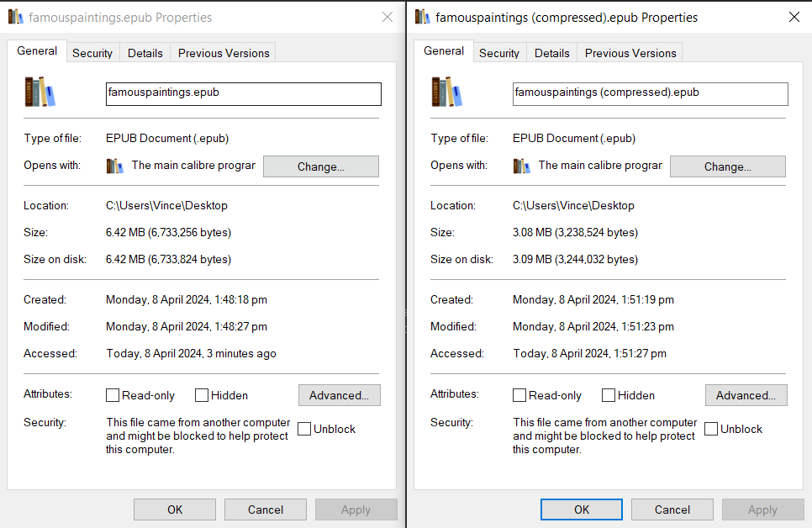The height and width of the screenshot is (528, 812).
Task: Click the title bar icon of compressed file's Properties window
Action: pyautogui.click(x=421, y=16)
